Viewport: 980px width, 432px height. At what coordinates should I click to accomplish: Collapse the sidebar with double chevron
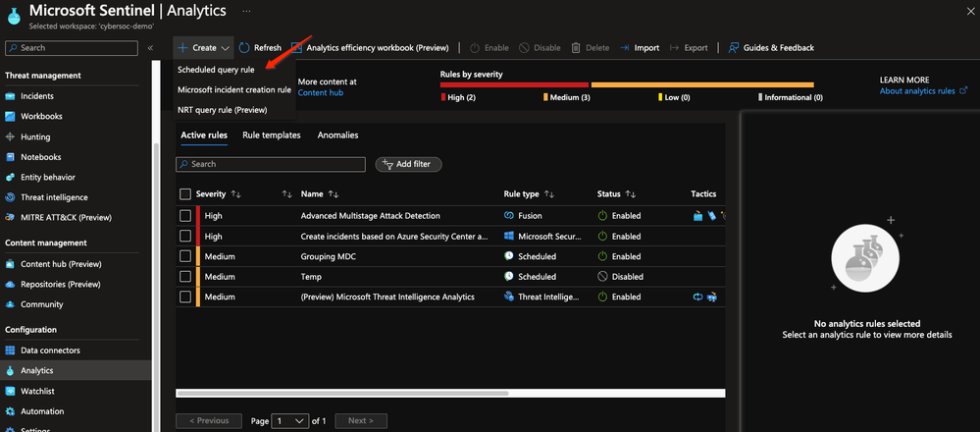151,48
